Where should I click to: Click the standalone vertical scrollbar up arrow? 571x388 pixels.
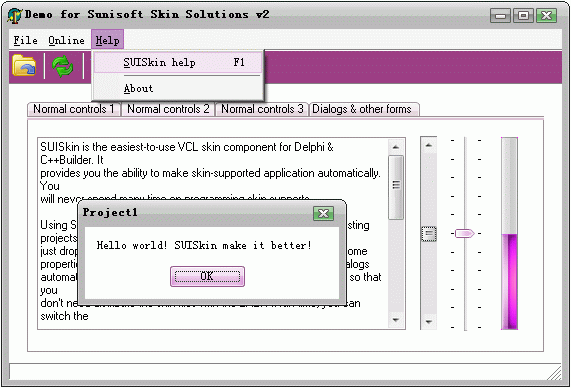[x=429, y=145]
